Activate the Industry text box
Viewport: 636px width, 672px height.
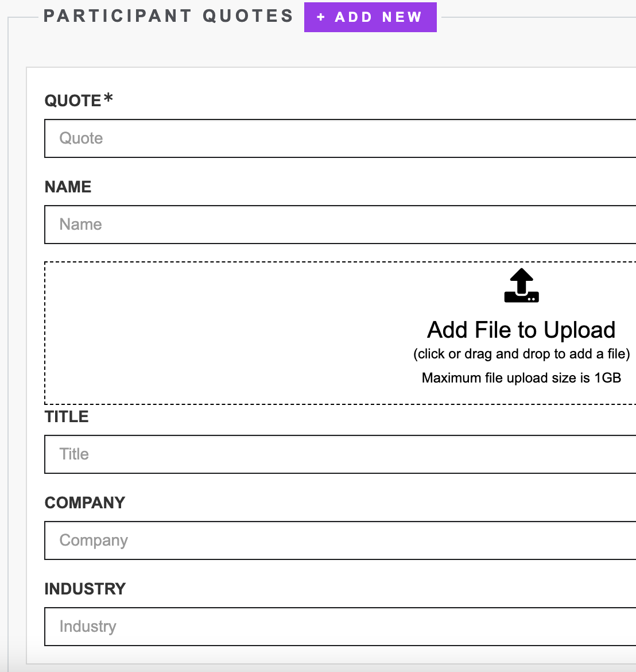[340, 627]
